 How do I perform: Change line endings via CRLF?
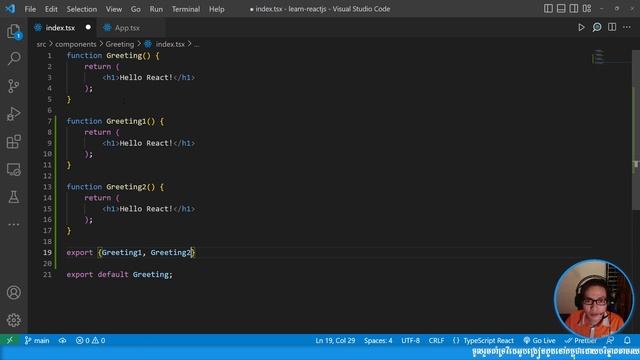click(x=436, y=340)
